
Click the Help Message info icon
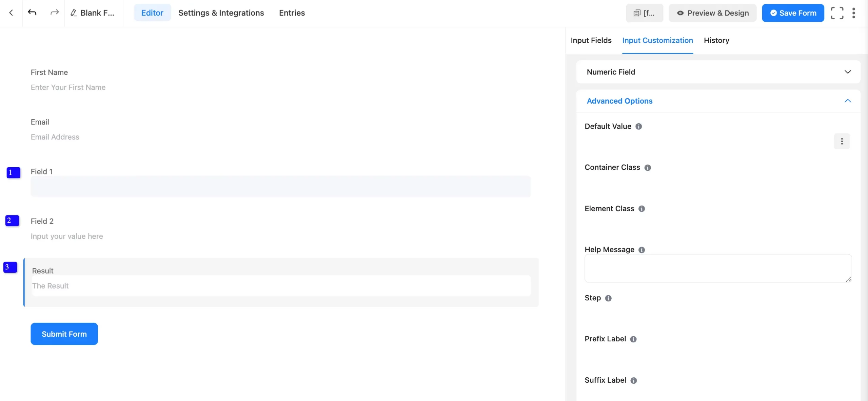coord(642,250)
